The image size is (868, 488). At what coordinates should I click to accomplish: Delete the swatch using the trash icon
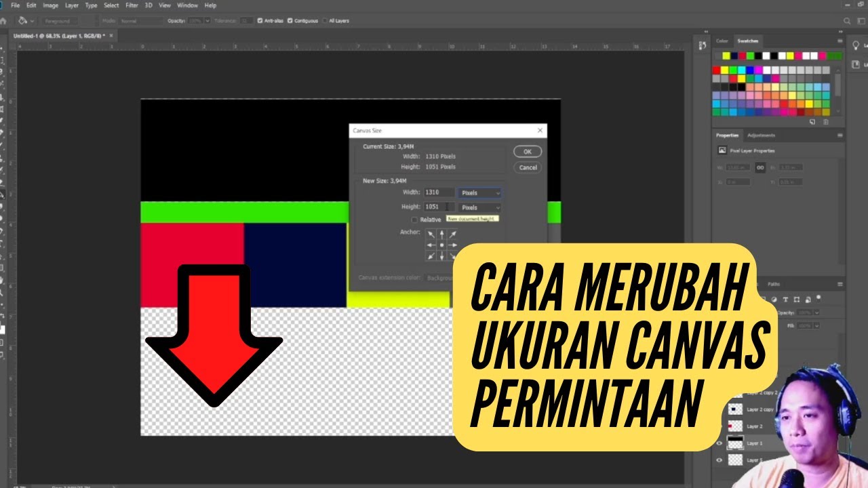pos(825,122)
